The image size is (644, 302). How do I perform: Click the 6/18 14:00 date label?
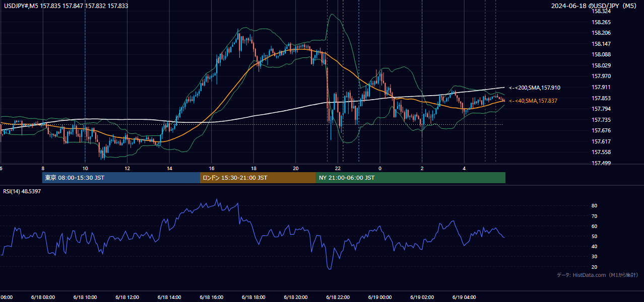tap(169, 297)
